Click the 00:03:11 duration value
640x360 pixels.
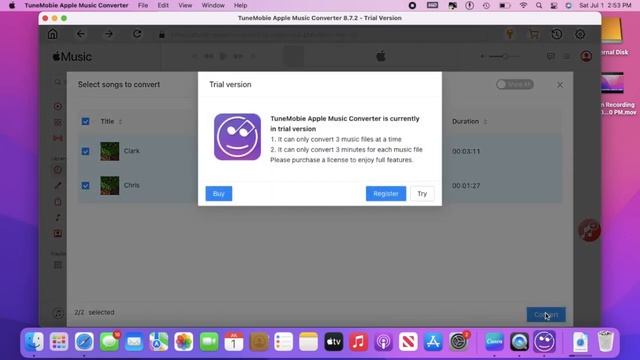point(466,151)
